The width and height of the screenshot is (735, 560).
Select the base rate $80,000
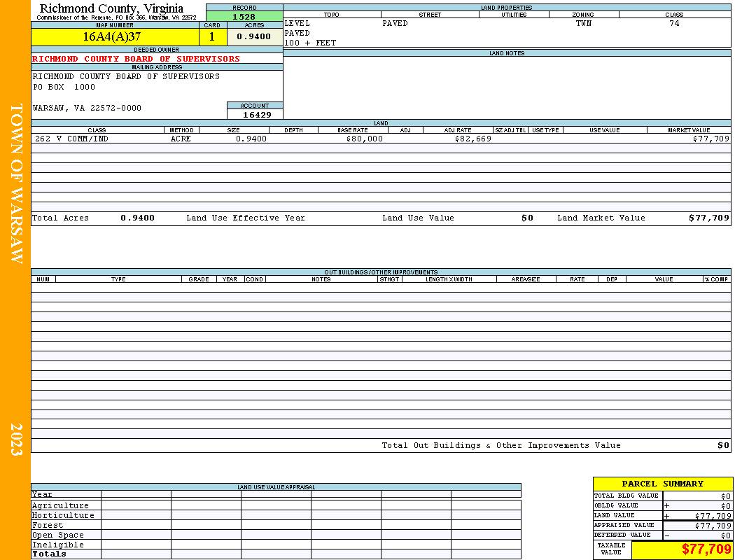(x=365, y=139)
